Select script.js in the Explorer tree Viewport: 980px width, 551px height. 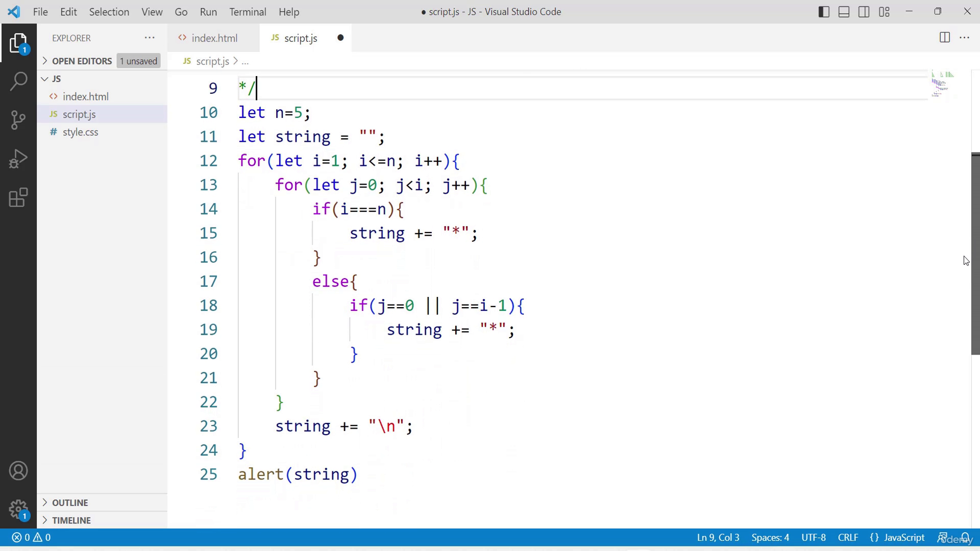[102, 114]
